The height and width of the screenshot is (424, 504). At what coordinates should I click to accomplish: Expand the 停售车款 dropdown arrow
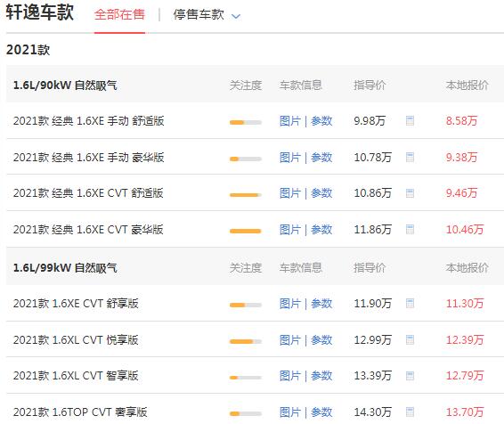[x=236, y=16]
